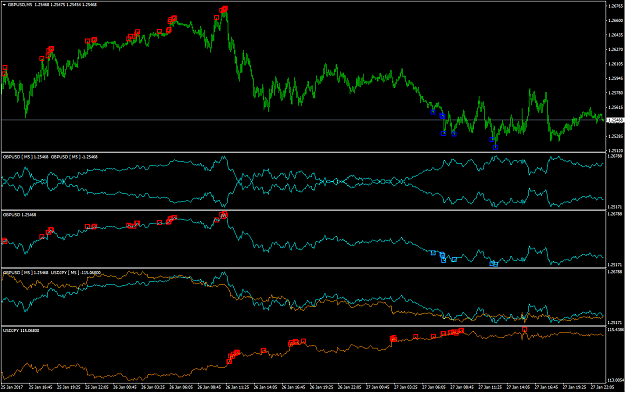Click the '27 Jan 16:45' time axis label
625x393 pixels.
pos(546,387)
